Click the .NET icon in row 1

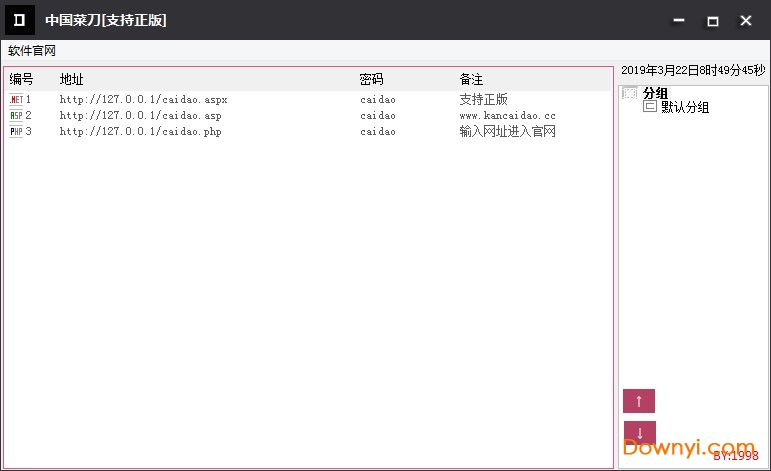16,99
